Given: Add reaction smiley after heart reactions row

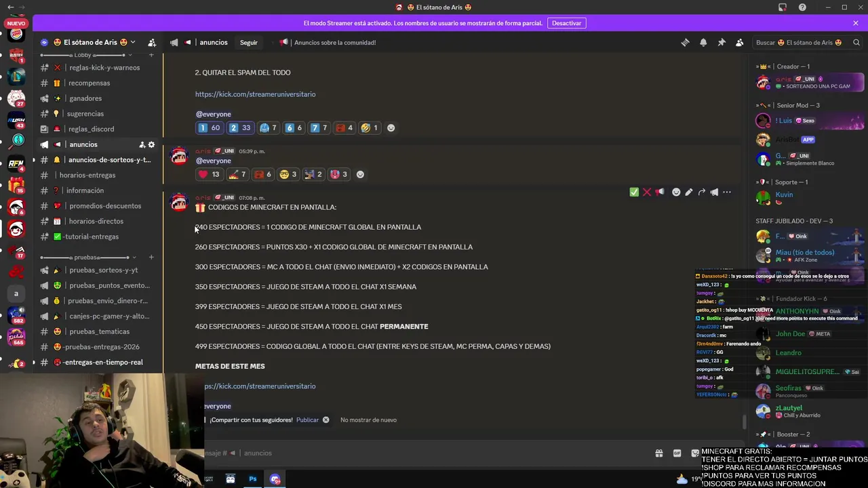Looking at the screenshot, I should [360, 174].
